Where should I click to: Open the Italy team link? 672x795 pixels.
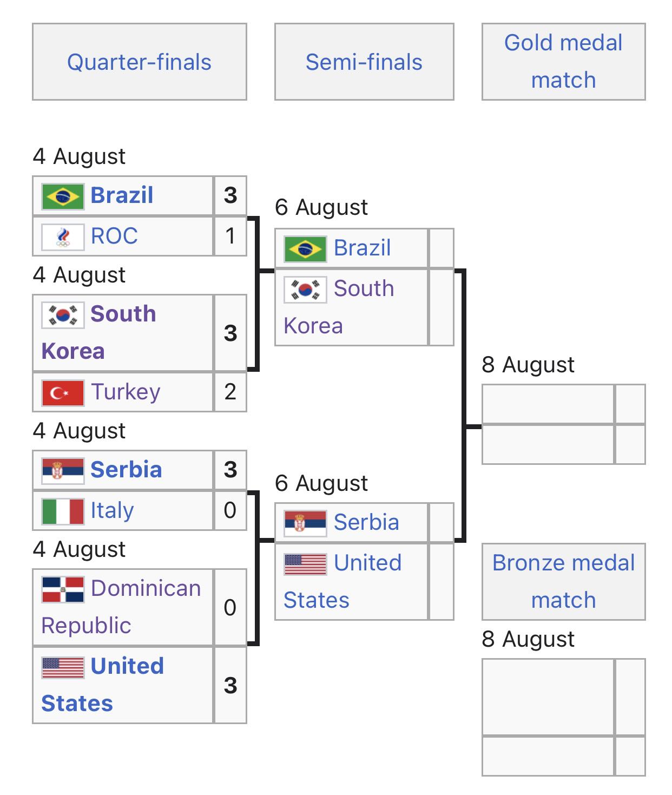pos(112,510)
